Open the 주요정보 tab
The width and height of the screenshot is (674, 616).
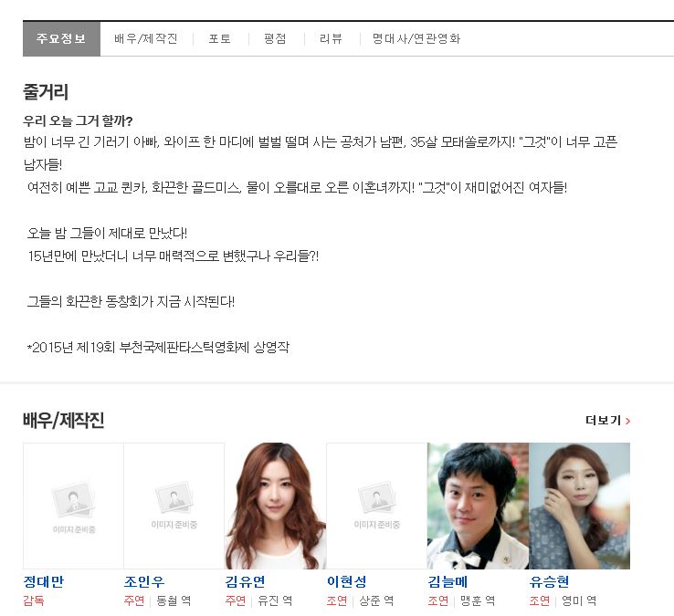(x=61, y=38)
